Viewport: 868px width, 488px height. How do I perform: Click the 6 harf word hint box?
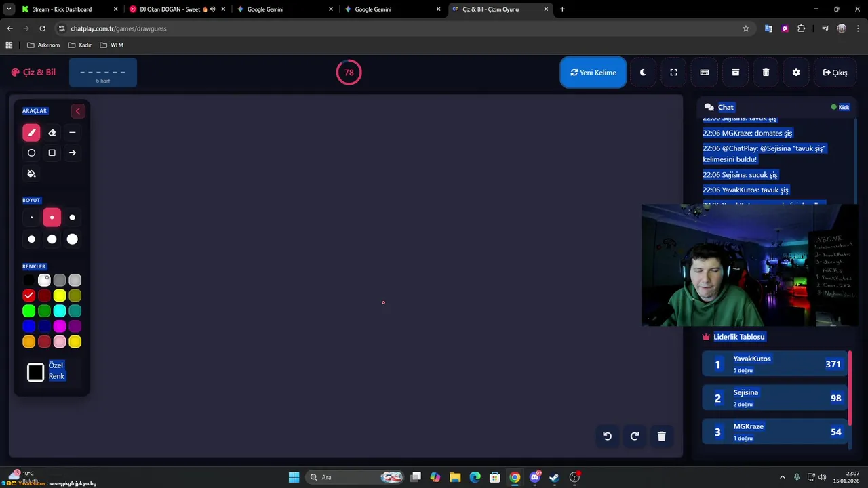tap(103, 73)
